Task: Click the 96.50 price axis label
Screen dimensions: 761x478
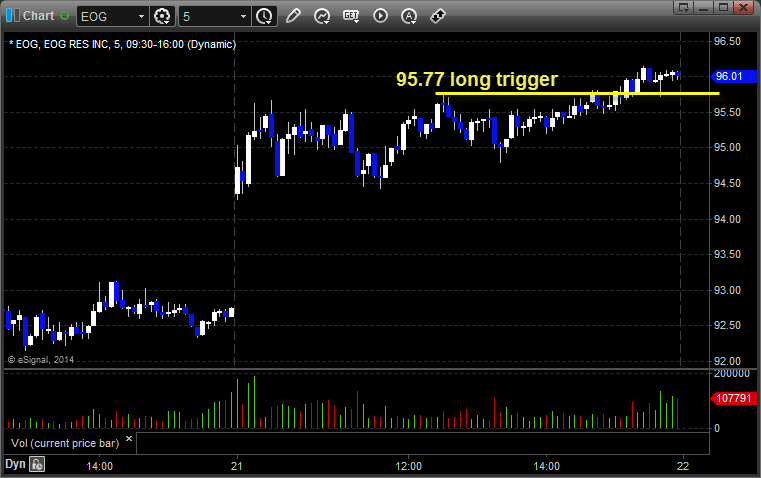Action: click(x=727, y=41)
